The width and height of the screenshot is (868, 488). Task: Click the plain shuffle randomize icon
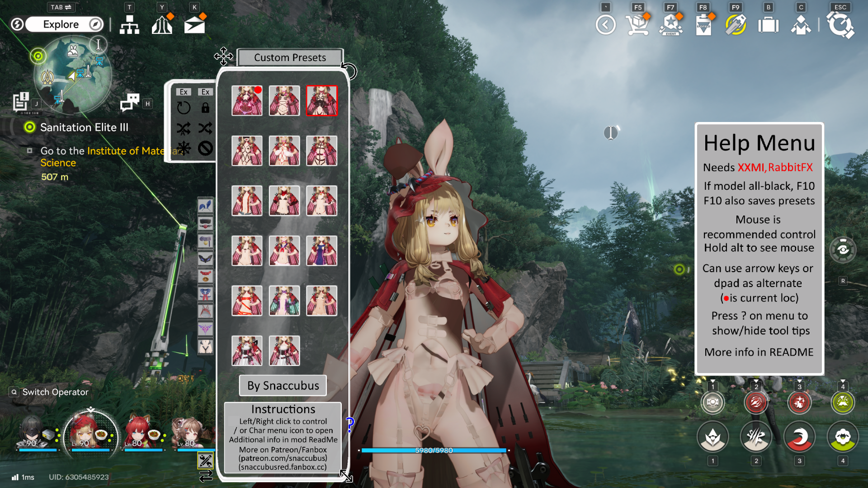205,128
